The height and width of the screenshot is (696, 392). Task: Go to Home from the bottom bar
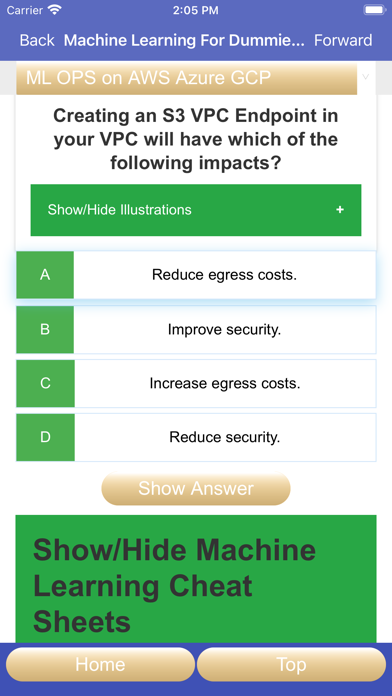tap(100, 664)
